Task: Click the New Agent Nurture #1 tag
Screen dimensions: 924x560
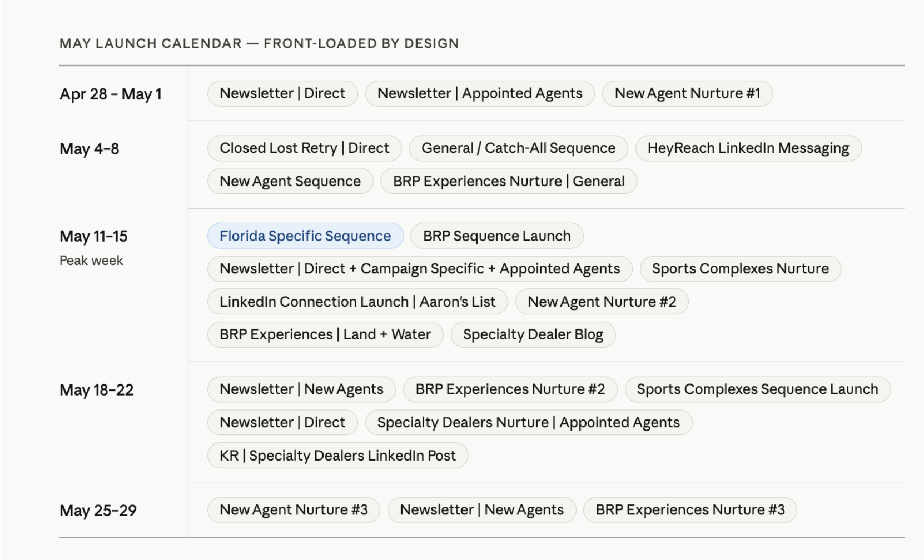Action: click(x=687, y=93)
